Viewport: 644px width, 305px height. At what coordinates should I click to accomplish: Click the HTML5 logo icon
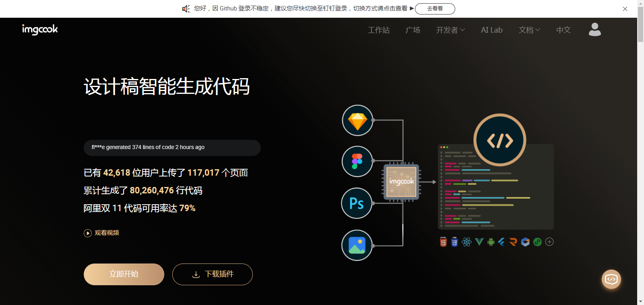click(443, 242)
